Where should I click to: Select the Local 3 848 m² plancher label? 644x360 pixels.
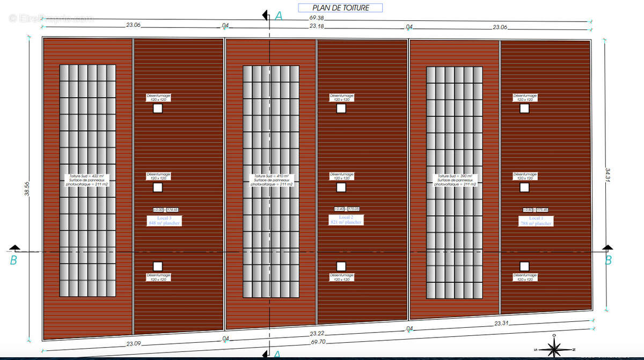coord(163,220)
